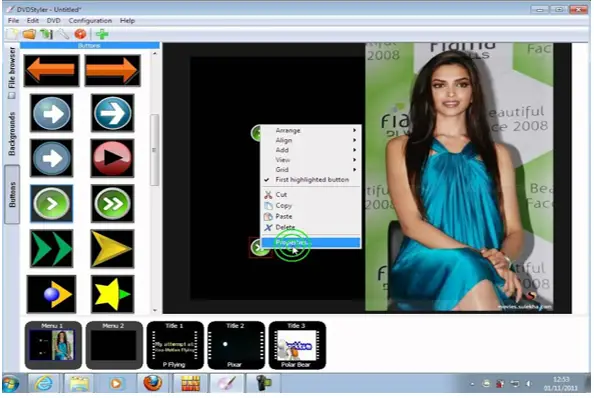
Task: Open a project with the orange folder icon
Action: pos(29,34)
